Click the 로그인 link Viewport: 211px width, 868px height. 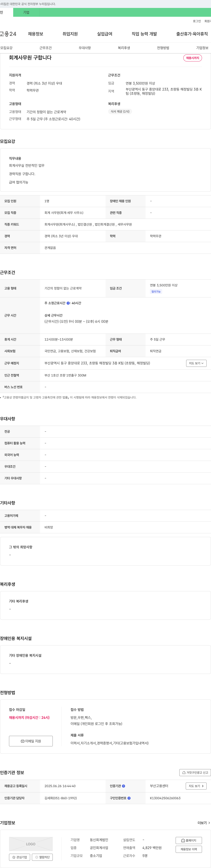point(197,21)
